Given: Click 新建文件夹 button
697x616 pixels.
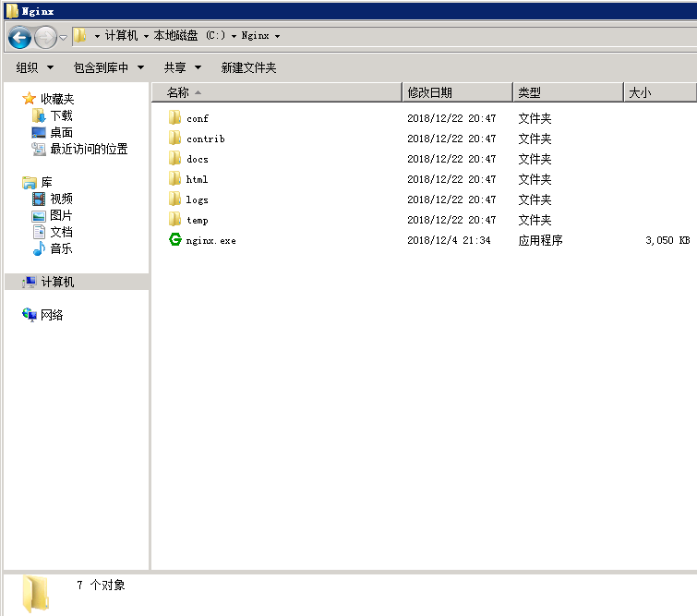Looking at the screenshot, I should click(x=248, y=67).
